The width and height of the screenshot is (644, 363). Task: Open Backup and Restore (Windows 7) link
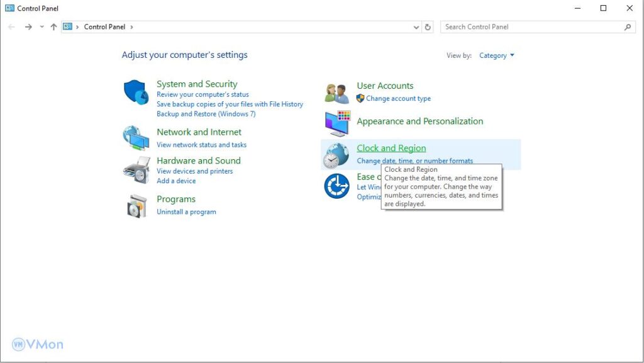(206, 114)
